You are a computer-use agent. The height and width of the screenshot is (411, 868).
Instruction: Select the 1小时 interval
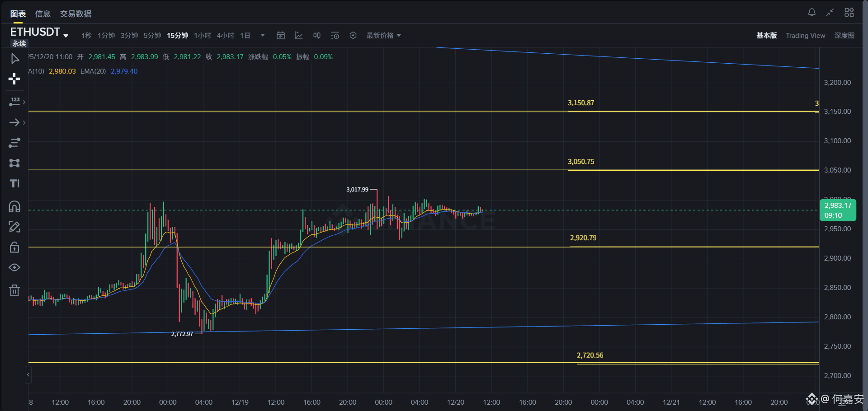pyautogui.click(x=203, y=35)
